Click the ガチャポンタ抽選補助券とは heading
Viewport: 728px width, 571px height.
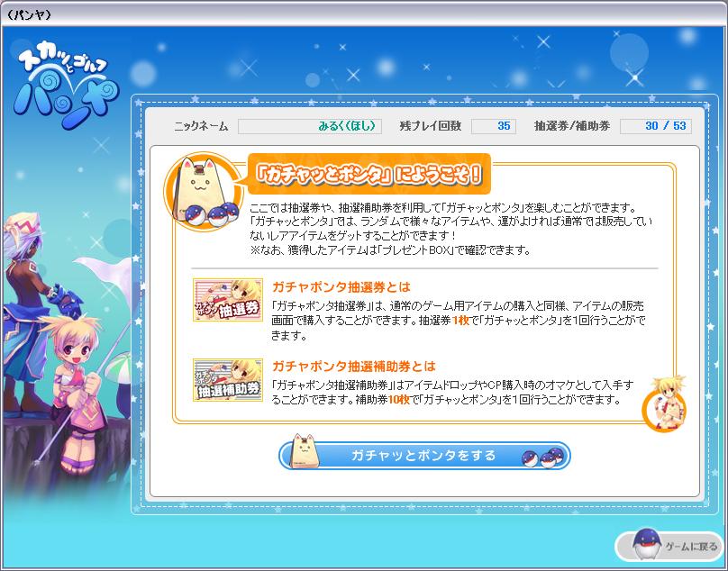[x=354, y=367]
